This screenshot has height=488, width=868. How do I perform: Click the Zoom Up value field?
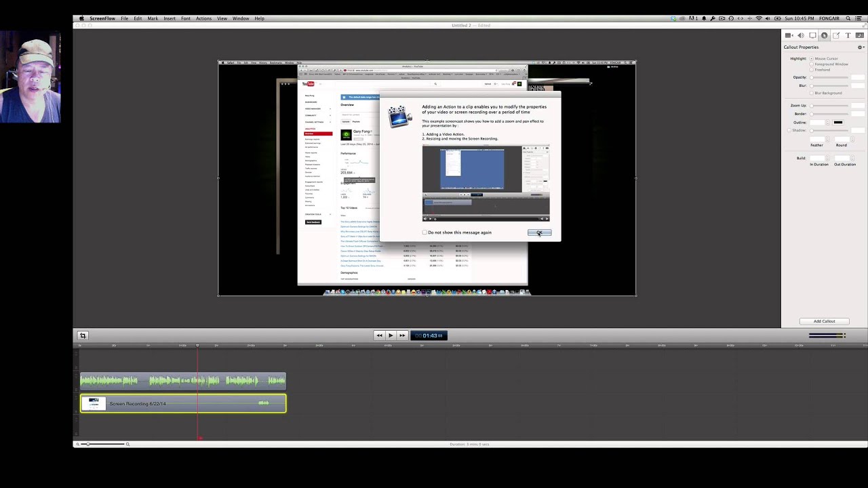(858, 106)
